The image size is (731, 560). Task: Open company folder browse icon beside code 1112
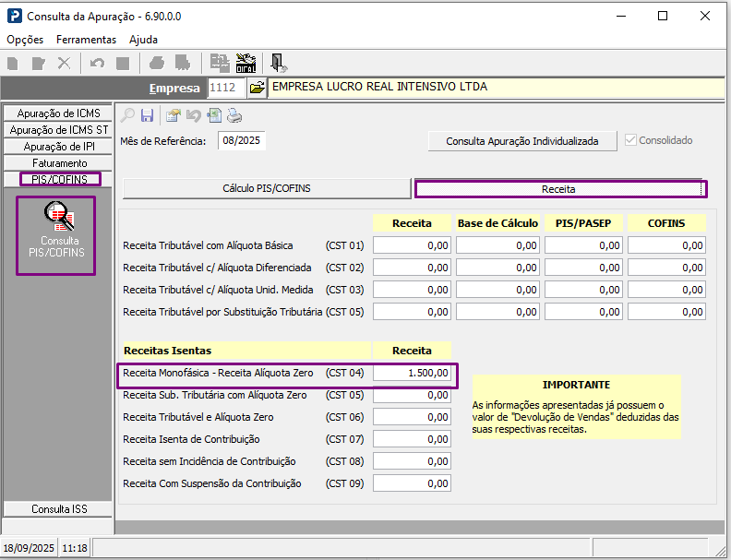click(x=257, y=88)
